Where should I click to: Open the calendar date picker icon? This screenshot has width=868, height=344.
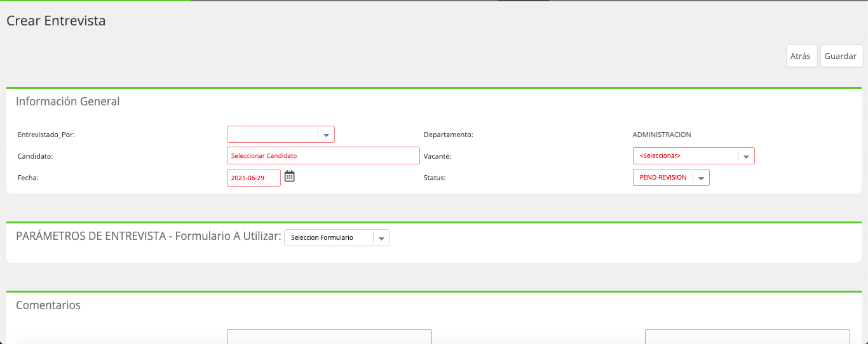tap(290, 176)
